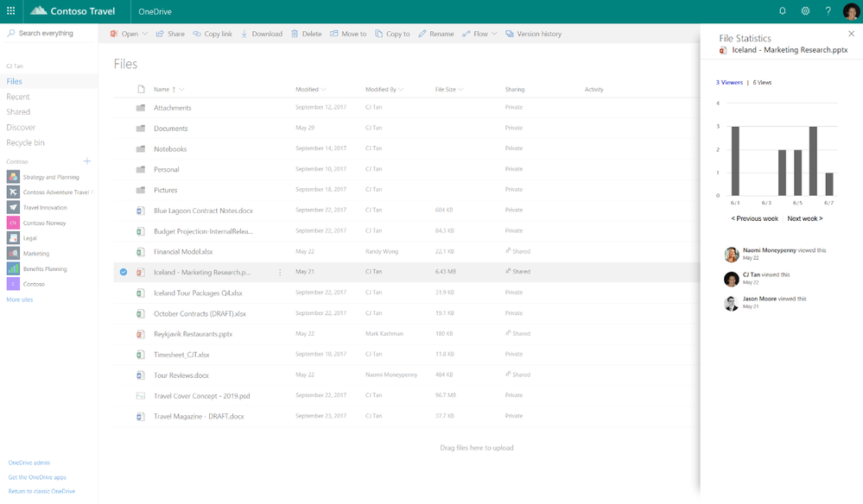Click the plus icon next to Contoso
Viewport: 863px width, 504px height.
point(87,161)
